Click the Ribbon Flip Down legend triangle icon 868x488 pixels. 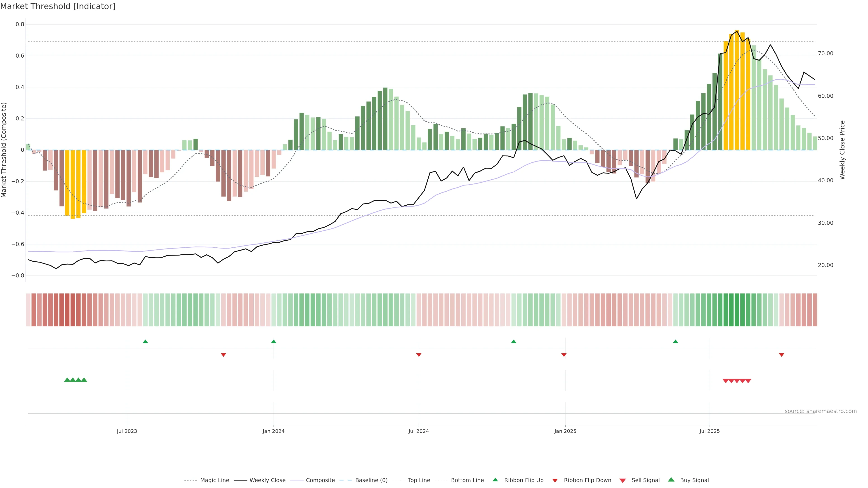555,480
